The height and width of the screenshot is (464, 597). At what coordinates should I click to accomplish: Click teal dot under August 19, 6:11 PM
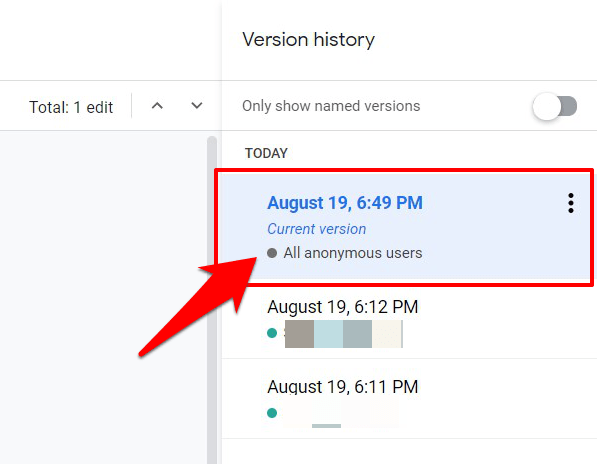tap(272, 413)
